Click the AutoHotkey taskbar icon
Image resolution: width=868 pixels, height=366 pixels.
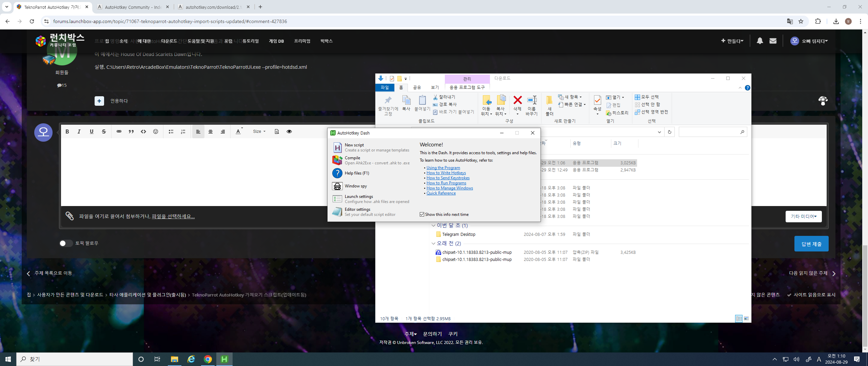tap(224, 359)
